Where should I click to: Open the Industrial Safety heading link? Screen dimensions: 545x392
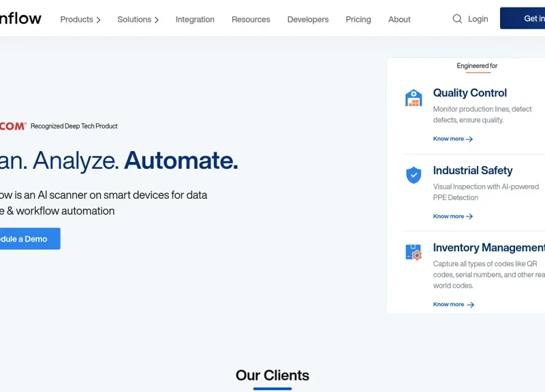coord(473,171)
